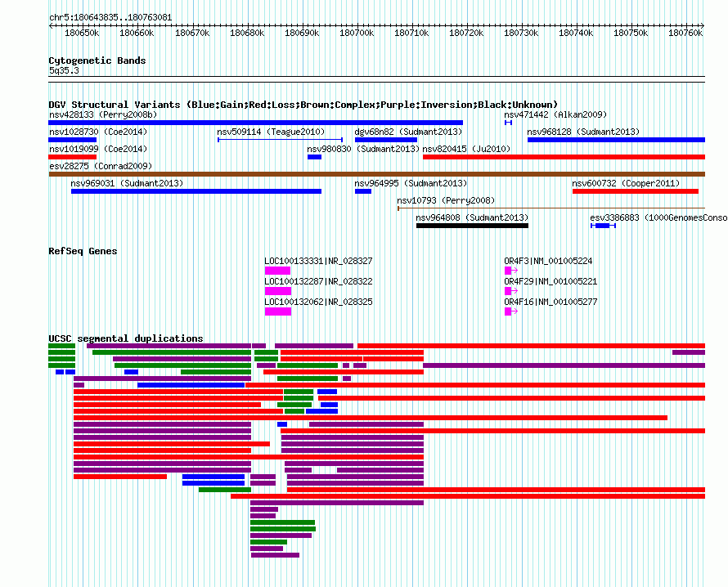Viewport: 728px width, 587px height.
Task: Select the UCSC segmental duplications track title
Action: [126, 338]
